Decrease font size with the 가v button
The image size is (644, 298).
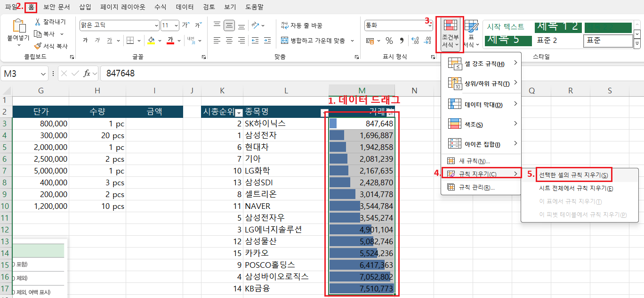(198, 25)
